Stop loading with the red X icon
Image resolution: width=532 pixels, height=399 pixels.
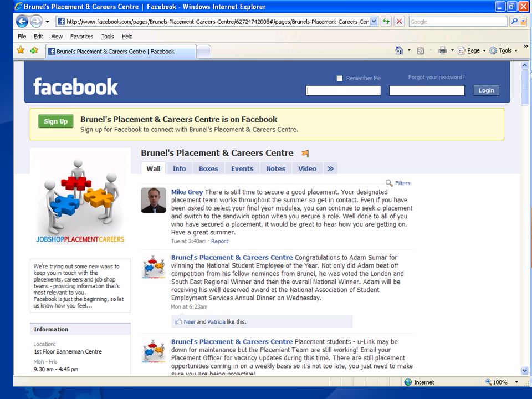(400, 22)
